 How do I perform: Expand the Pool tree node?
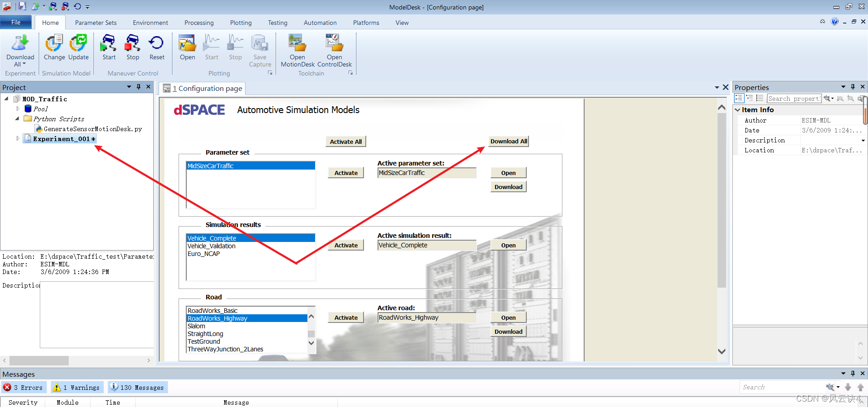pyautogui.click(x=18, y=109)
